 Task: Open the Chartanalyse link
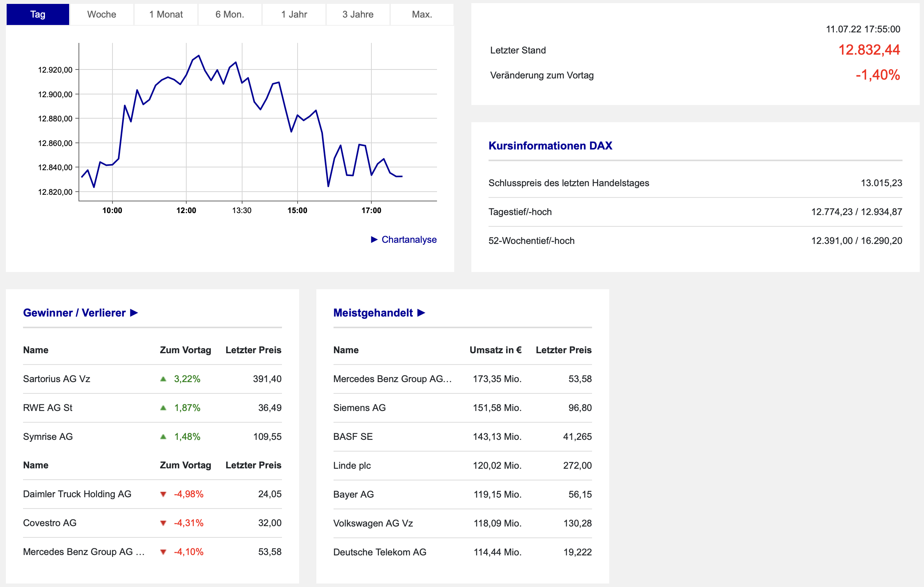tap(409, 239)
